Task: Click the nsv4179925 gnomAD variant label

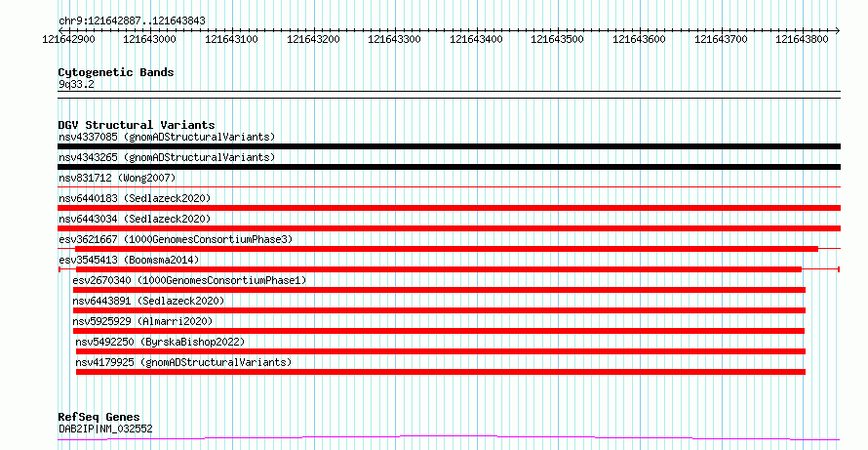Action: click(x=183, y=362)
